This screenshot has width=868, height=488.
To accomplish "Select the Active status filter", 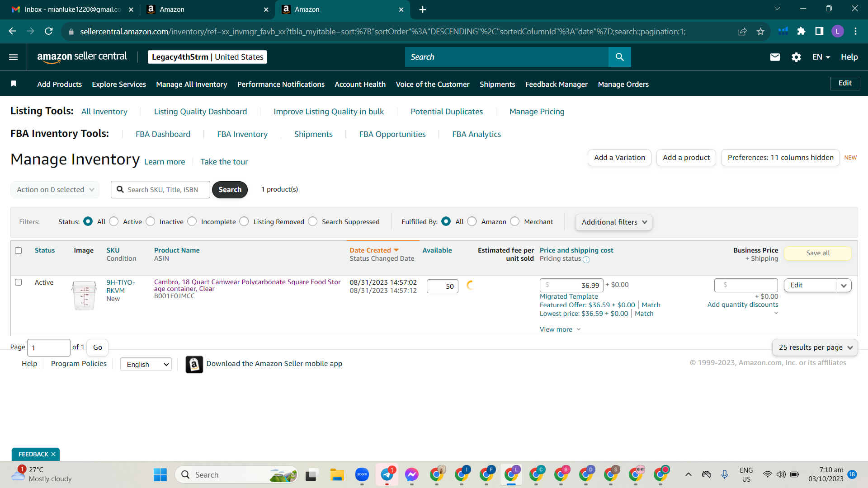I will tap(114, 221).
